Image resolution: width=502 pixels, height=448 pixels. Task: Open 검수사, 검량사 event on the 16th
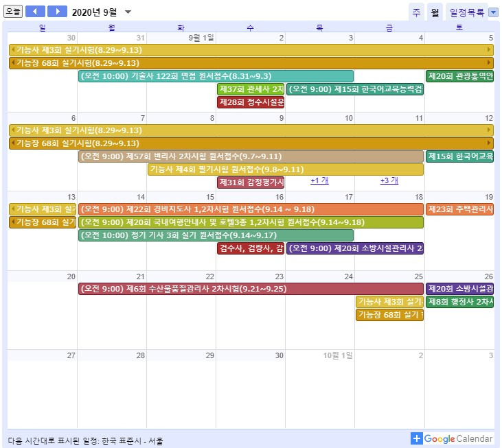(x=251, y=248)
